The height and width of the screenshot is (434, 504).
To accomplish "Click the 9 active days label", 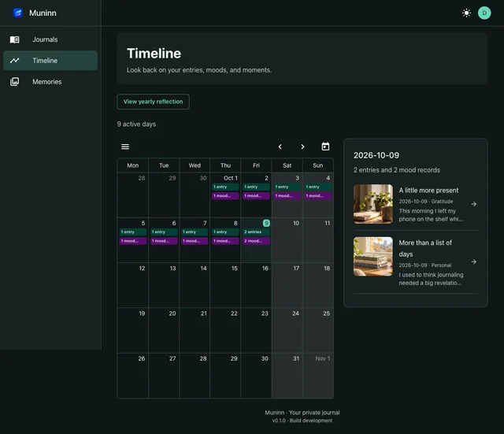I will [x=136, y=124].
